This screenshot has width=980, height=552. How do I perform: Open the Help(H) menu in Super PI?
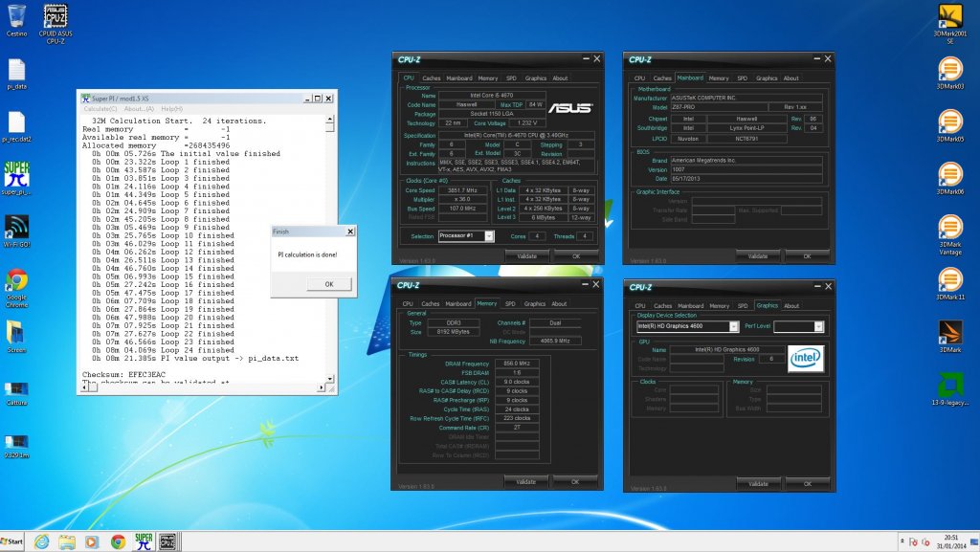tap(172, 109)
